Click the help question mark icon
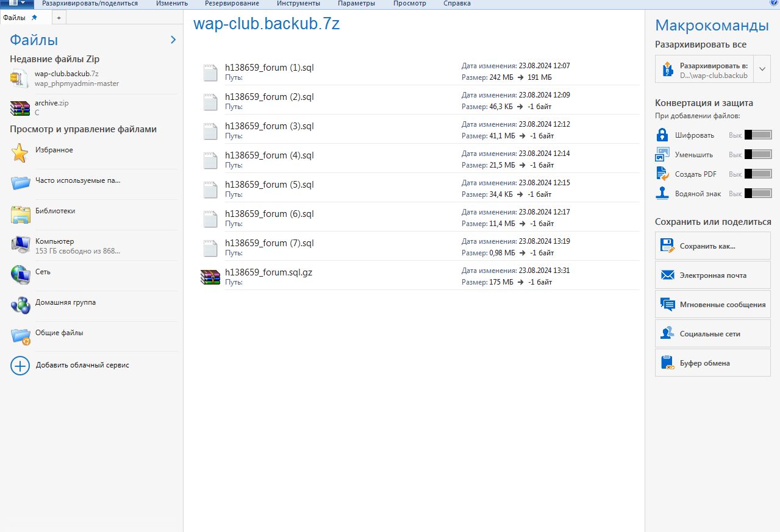Viewport: 780px width, 532px height. [x=774, y=3]
